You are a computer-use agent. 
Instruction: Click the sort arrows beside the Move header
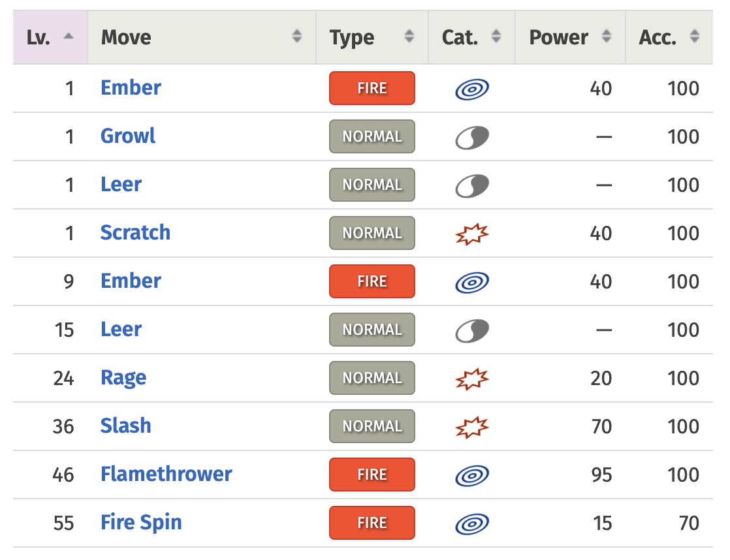pyautogui.click(x=297, y=37)
